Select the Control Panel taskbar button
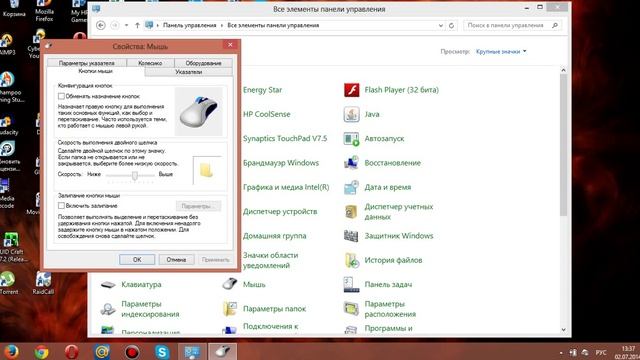 click(x=192, y=351)
